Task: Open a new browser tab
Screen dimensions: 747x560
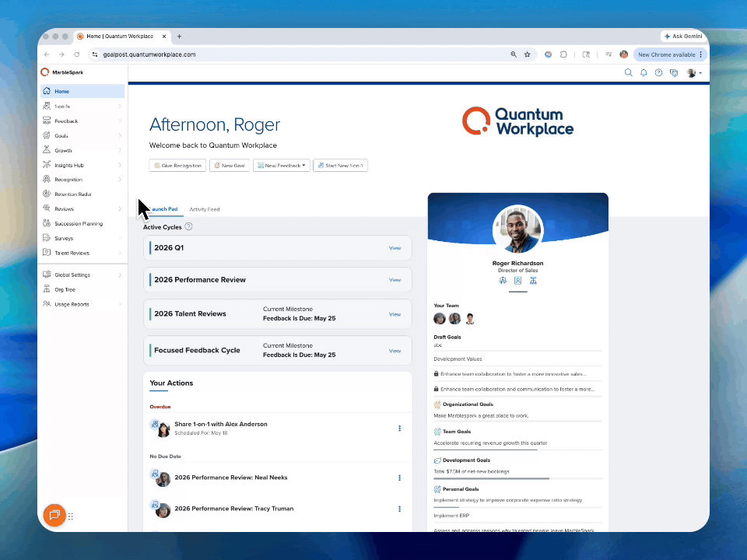Action: coord(179,37)
